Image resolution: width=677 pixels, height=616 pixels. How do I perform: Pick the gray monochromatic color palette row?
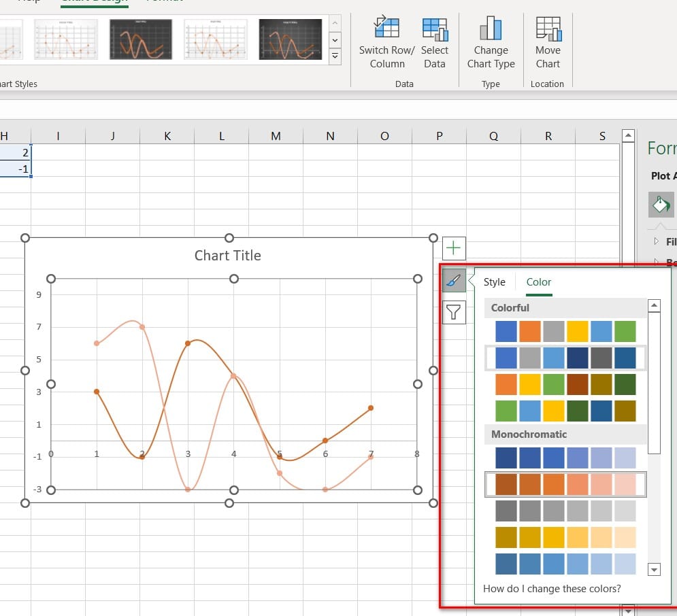[565, 511]
